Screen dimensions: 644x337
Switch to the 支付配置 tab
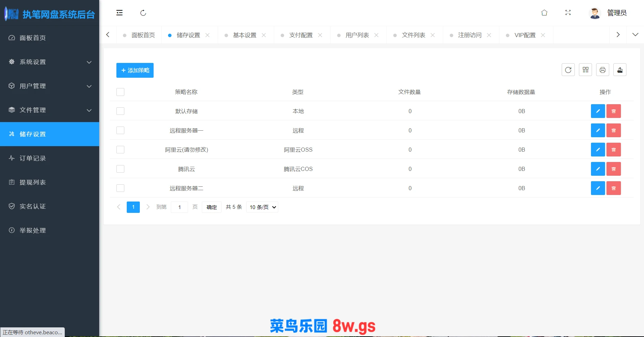tap(301, 35)
